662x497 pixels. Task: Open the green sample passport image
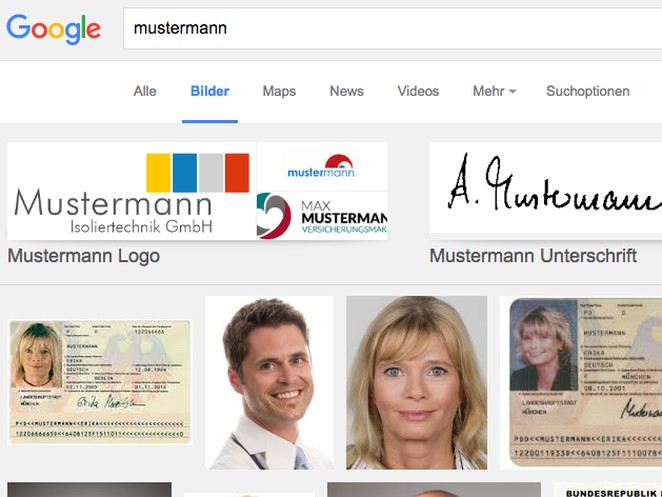pos(99,382)
